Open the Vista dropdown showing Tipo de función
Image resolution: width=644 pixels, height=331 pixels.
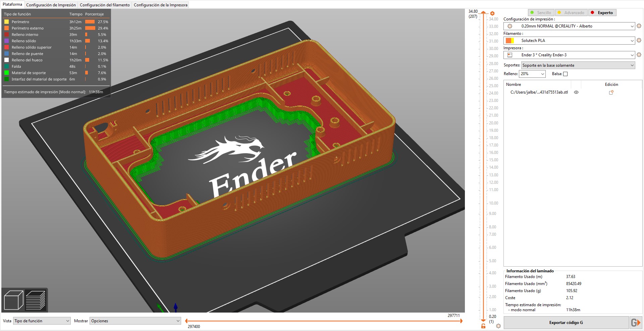coord(42,321)
